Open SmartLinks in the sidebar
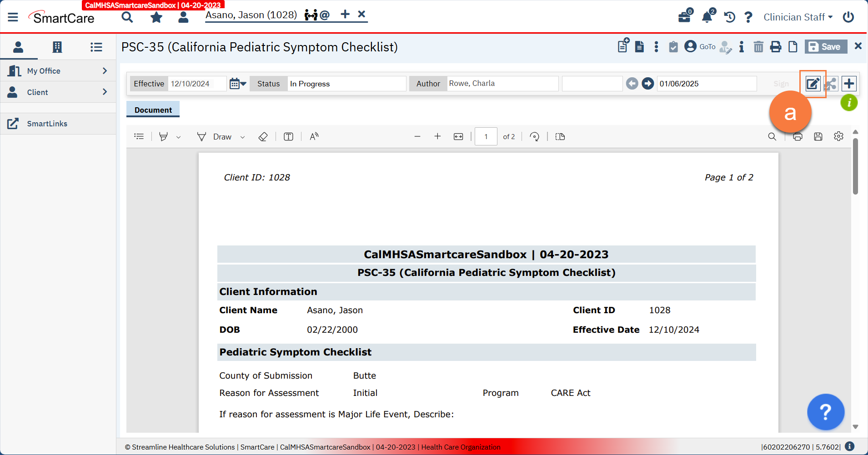The width and height of the screenshot is (868, 455). pyautogui.click(x=47, y=124)
